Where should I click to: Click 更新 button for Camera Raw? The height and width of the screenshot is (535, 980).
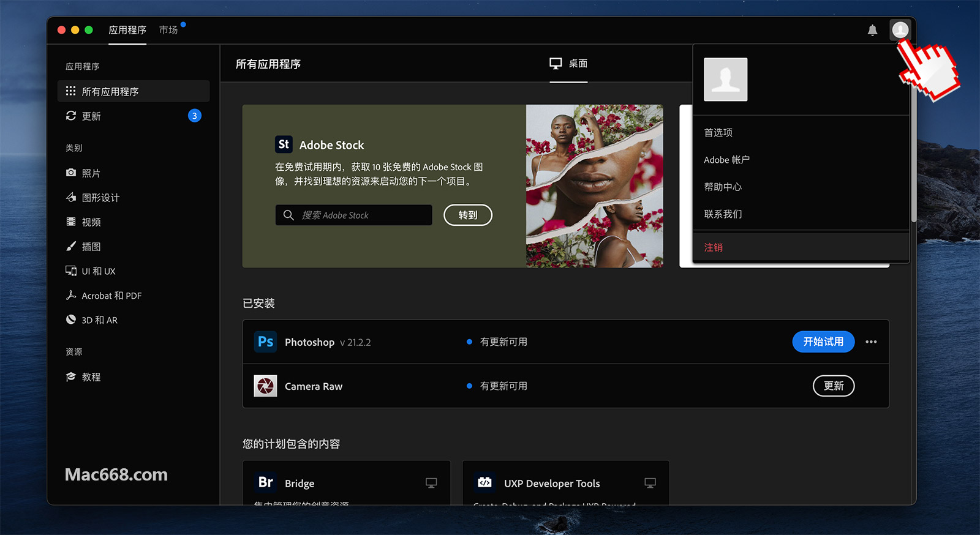tap(834, 386)
